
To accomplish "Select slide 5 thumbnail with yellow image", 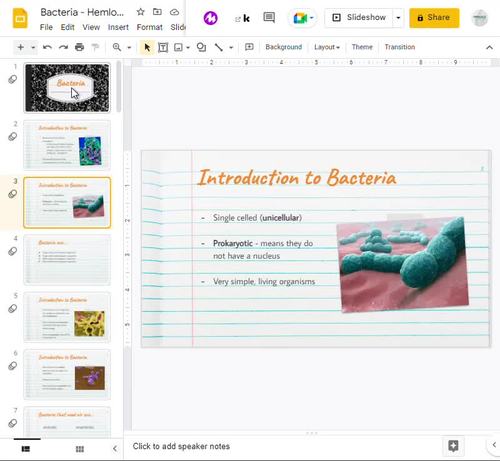I will tap(67, 317).
